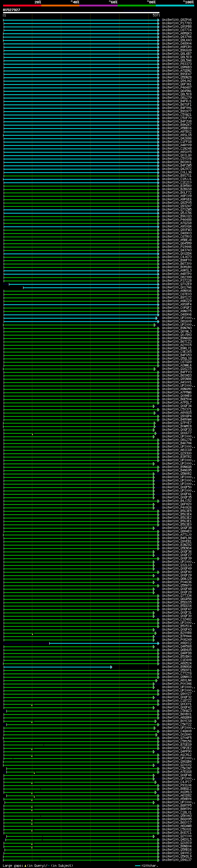Screen dimensions: 197x868
Task: Click the query end position 537
Action: pyautogui.click(x=155, y=15)
